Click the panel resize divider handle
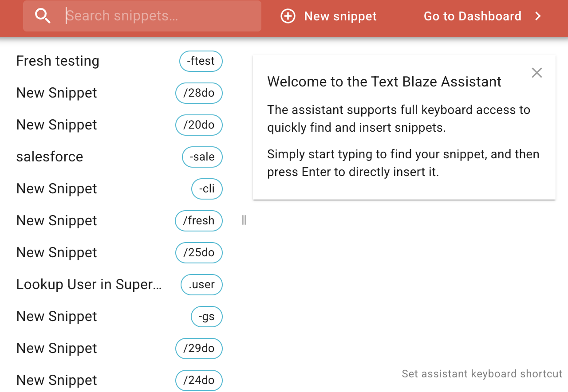The image size is (568, 392). tap(244, 220)
